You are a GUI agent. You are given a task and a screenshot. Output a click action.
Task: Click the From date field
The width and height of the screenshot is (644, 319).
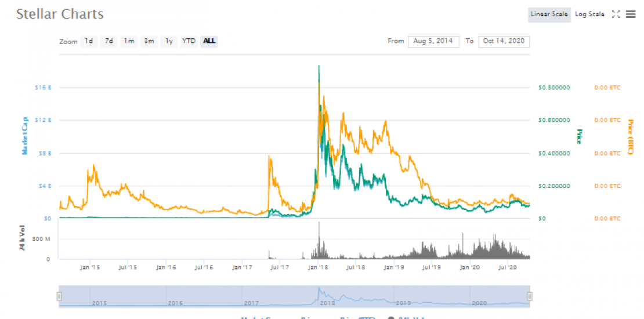tap(433, 41)
